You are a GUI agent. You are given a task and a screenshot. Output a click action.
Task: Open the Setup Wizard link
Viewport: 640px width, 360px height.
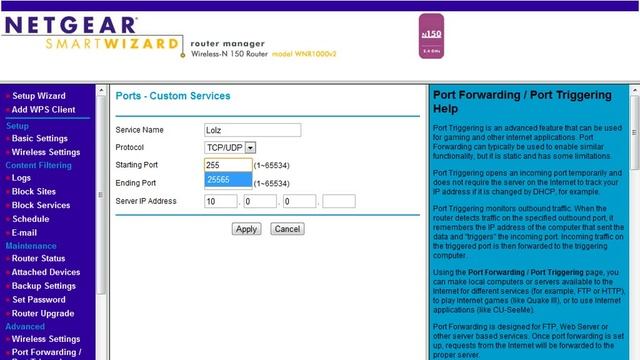(39, 96)
